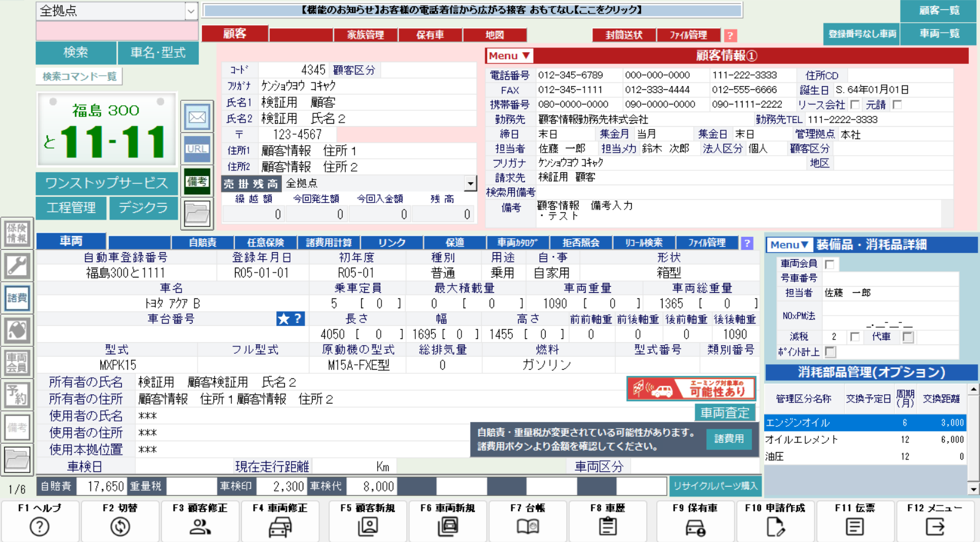
Task: Open the Menu dropdown in 顧客情報① header
Action: 509,56
